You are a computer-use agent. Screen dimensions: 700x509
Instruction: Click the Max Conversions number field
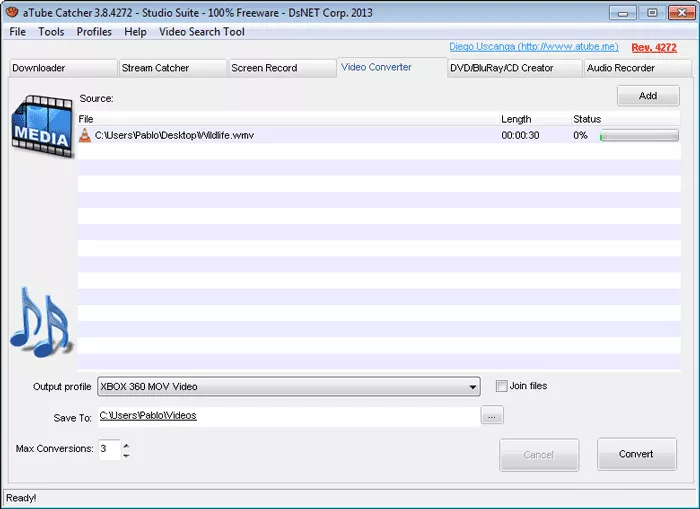(x=109, y=449)
